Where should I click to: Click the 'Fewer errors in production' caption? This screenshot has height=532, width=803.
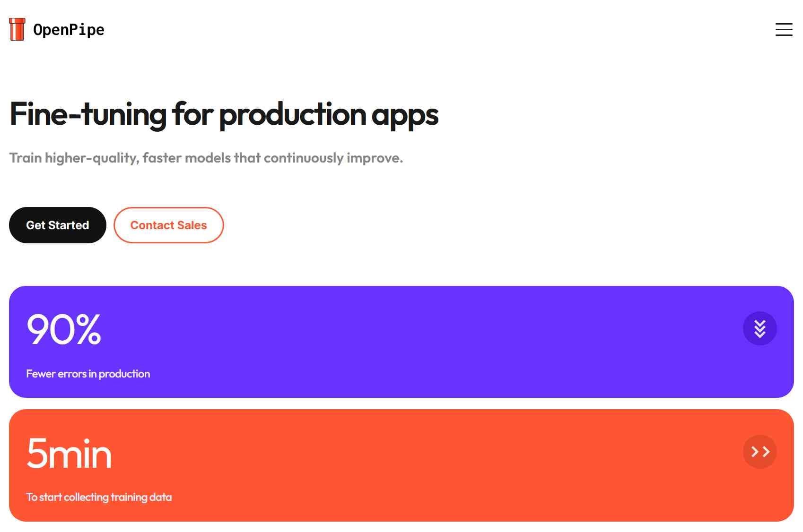click(x=88, y=374)
